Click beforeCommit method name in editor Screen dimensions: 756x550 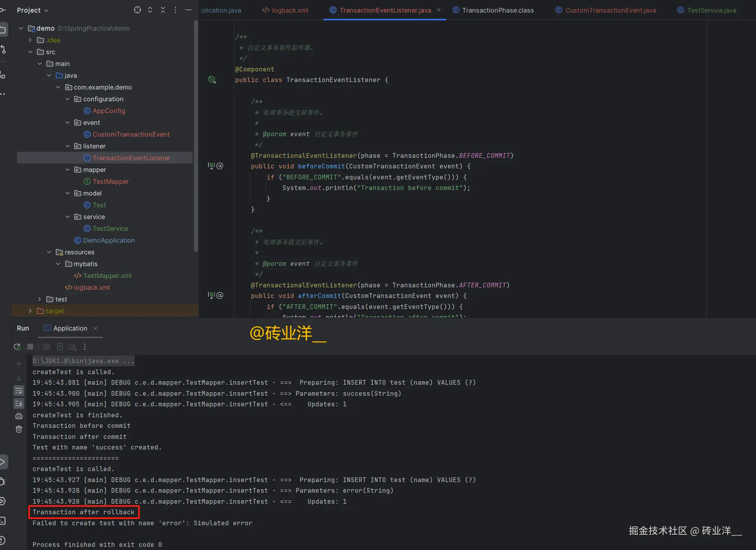tap(321, 166)
